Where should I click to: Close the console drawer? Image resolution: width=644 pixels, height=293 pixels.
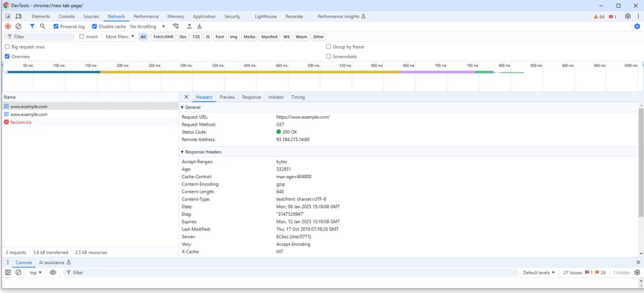point(638,262)
